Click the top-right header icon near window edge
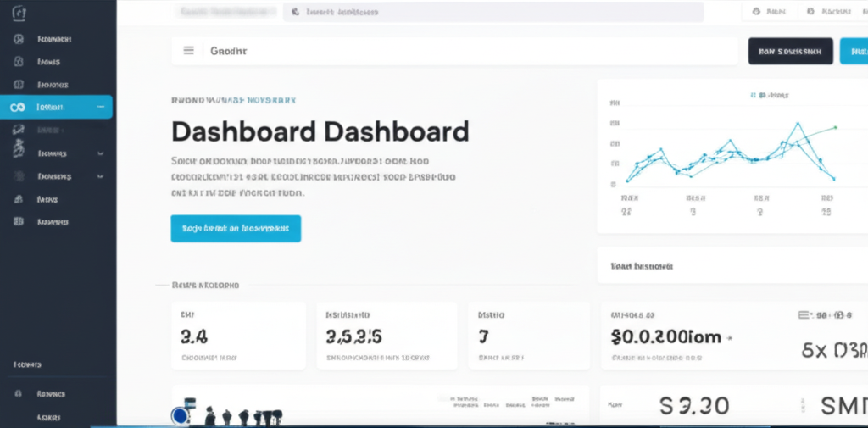Screen dimensions: 868x428 (x=811, y=12)
